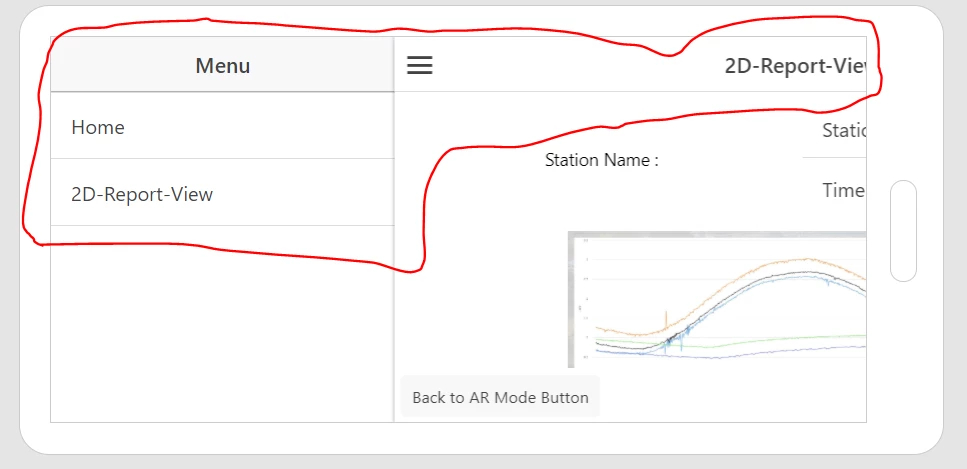This screenshot has width=967, height=469.
Task: Click the Back to AR Mode Button
Action: 500,397
